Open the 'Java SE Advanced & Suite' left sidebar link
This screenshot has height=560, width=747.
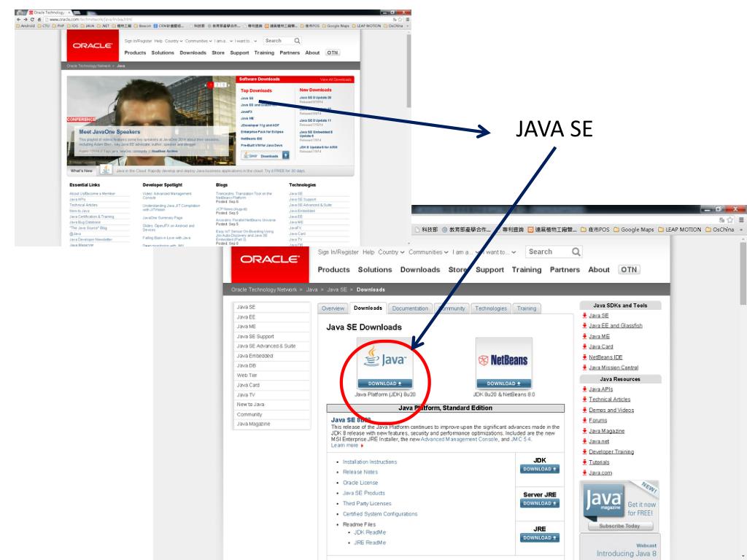point(266,346)
